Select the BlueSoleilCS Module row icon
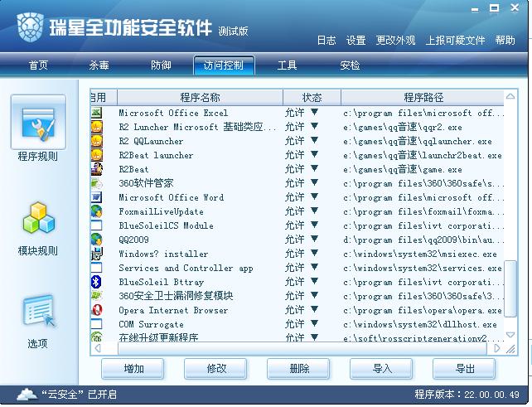532x407 pixels. pyautogui.click(x=96, y=225)
